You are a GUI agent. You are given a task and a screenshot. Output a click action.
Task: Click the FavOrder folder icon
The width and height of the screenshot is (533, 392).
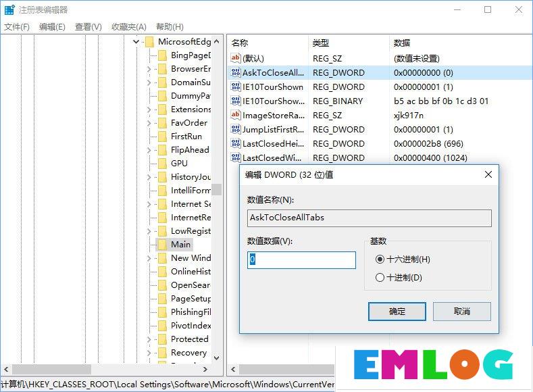(x=163, y=123)
